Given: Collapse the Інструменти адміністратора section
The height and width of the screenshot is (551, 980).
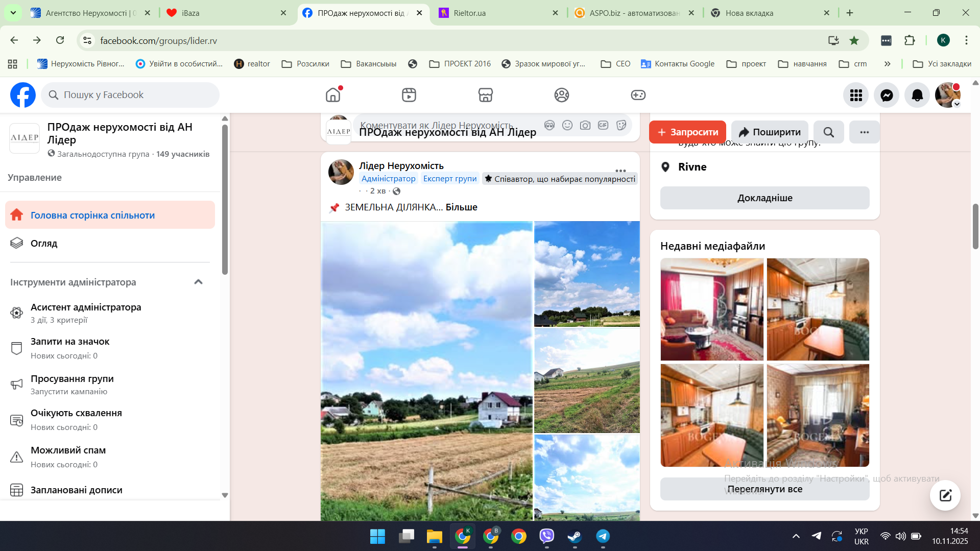Looking at the screenshot, I should click(198, 282).
